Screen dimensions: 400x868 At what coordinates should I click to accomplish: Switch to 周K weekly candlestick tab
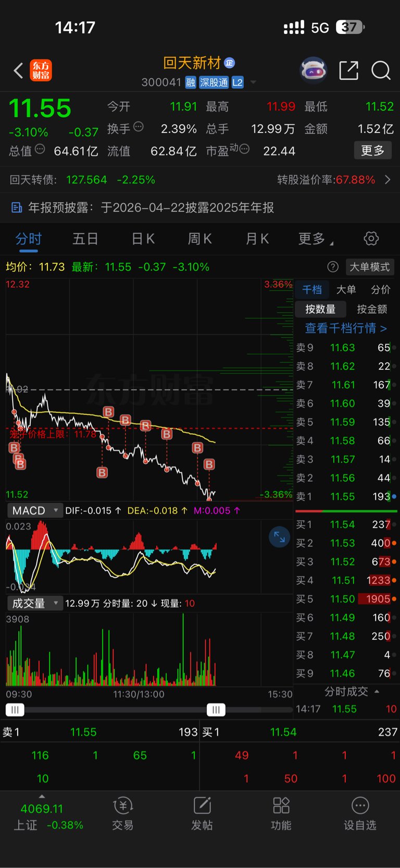click(199, 239)
